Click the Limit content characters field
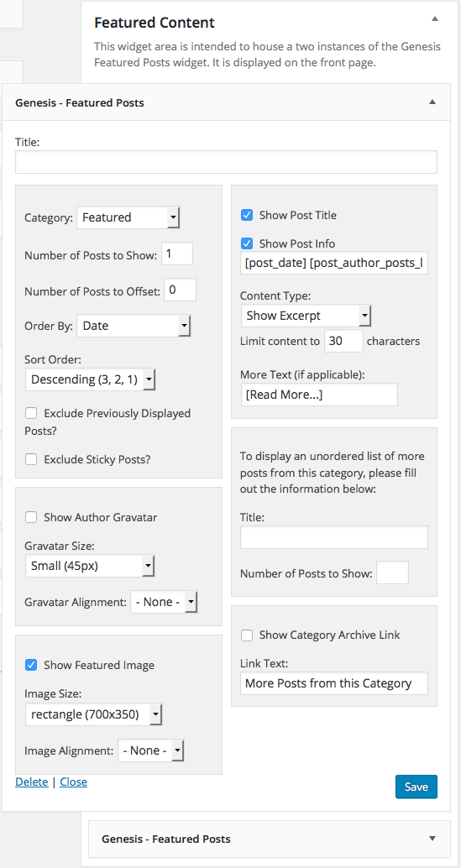The image size is (461, 868). coord(343,341)
